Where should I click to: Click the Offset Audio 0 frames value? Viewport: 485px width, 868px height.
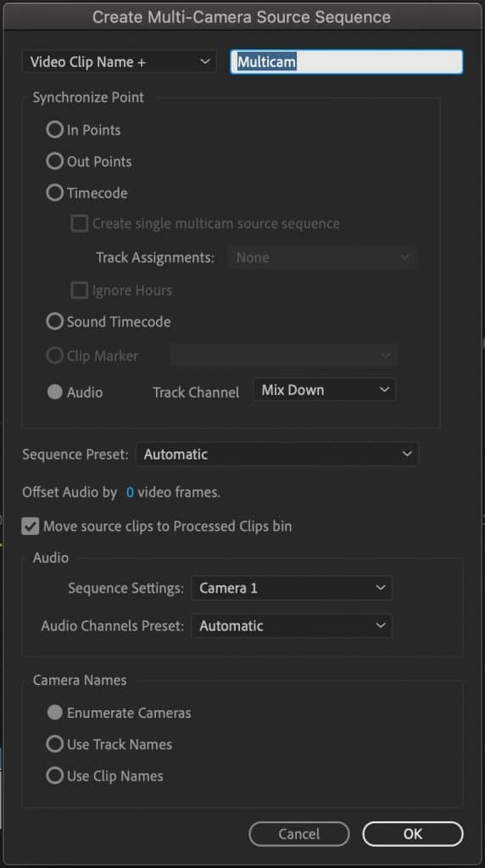click(130, 492)
